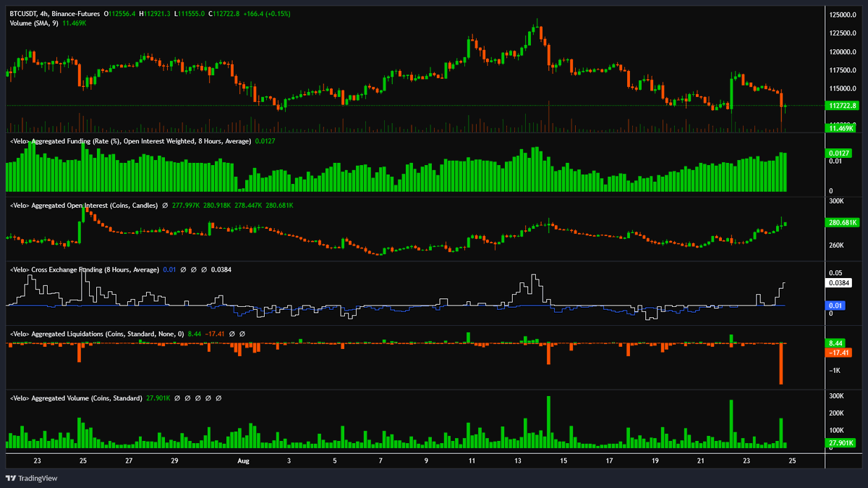The height and width of the screenshot is (488, 868).
Task: Click the 280.681K open interest scale label
Action: 843,222
